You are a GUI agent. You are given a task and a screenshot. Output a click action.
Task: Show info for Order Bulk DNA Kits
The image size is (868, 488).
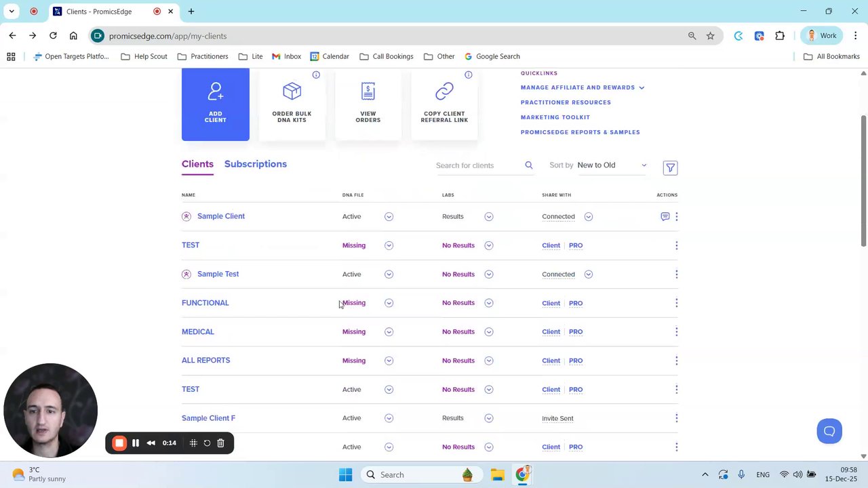316,75
